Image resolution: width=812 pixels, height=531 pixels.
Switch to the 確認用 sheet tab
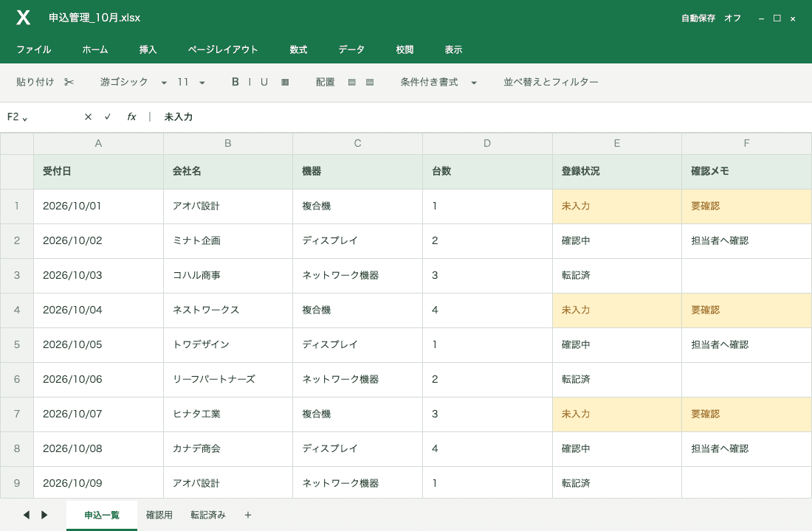(x=159, y=515)
